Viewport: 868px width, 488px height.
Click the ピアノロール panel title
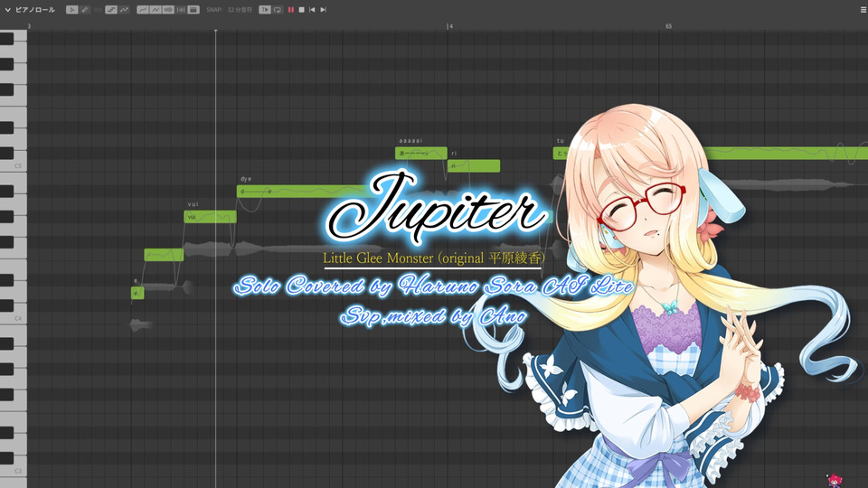35,10
